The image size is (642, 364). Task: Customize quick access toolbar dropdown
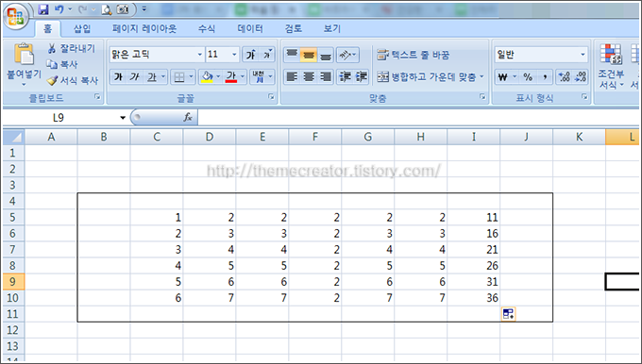tap(144, 9)
